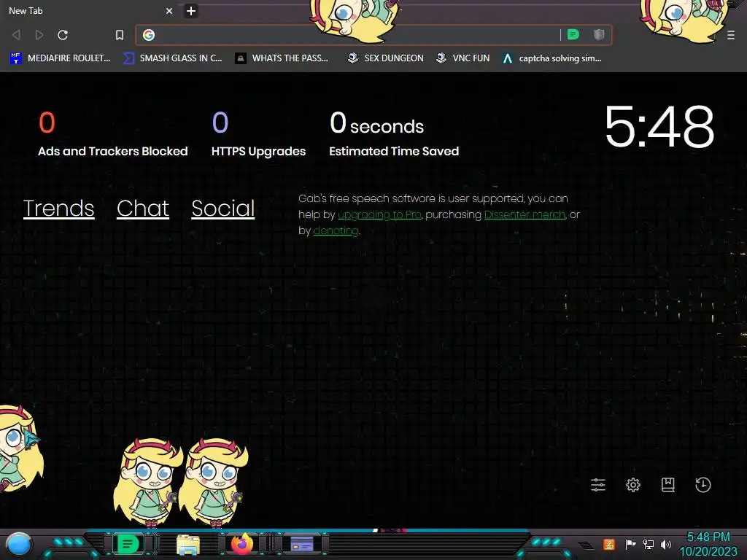This screenshot has width=747, height=560.
Task: Go forward with the forward arrow
Action: point(39,35)
